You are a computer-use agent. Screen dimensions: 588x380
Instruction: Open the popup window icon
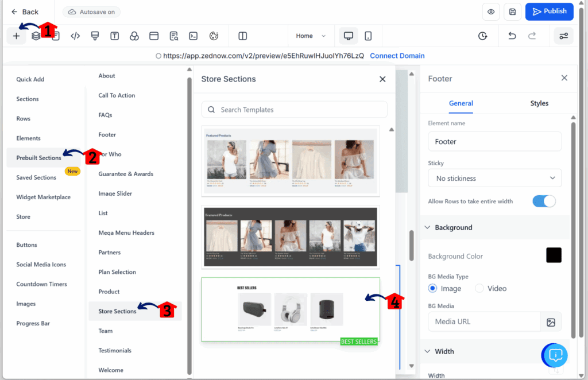point(154,36)
